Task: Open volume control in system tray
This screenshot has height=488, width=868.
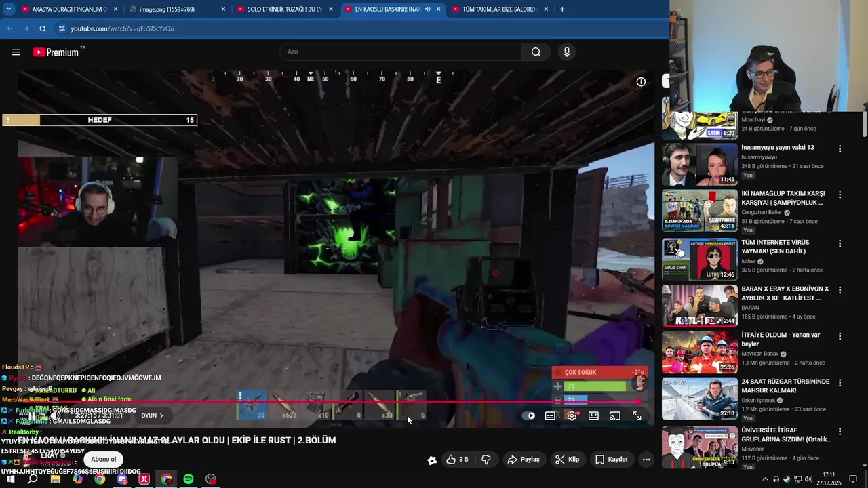Action: click(808, 479)
